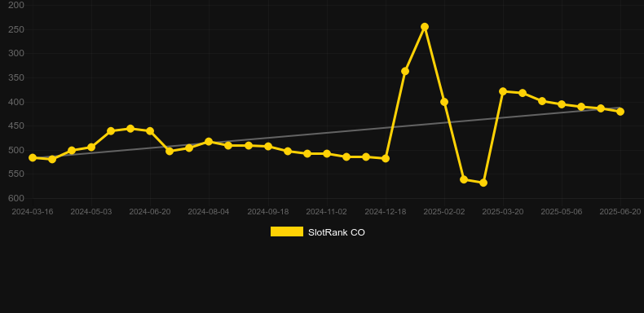This screenshot has height=313, width=644.
Task: Select the data point above 2024-06-20
Action: point(150,131)
